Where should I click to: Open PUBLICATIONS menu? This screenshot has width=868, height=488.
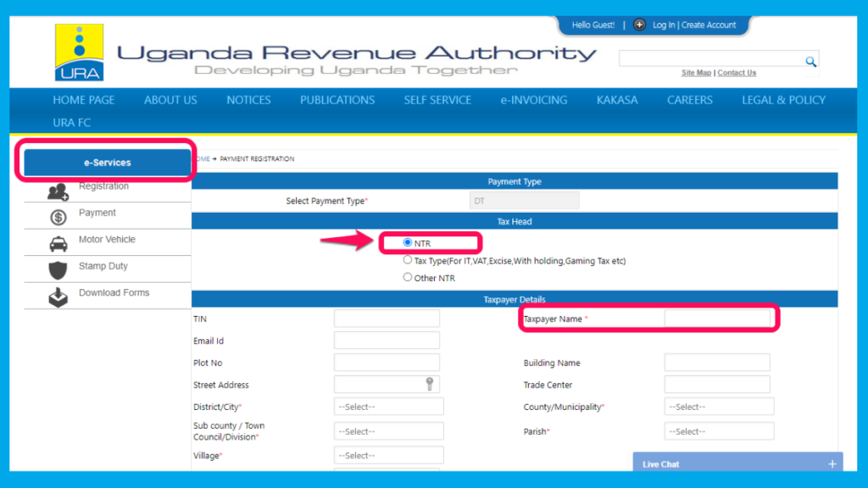(x=337, y=100)
